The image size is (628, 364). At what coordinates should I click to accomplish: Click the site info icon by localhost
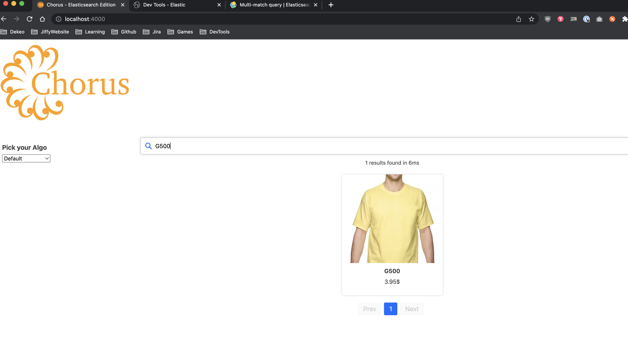(x=59, y=19)
